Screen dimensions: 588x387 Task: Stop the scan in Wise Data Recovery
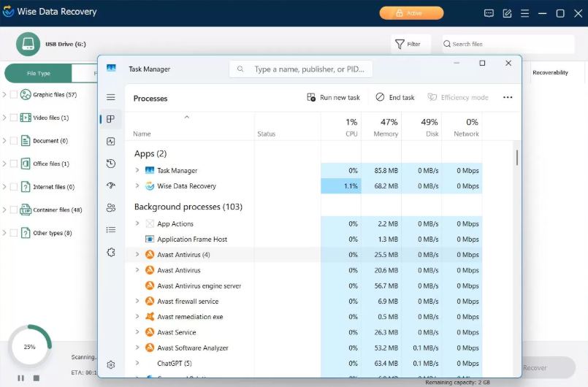click(x=37, y=378)
